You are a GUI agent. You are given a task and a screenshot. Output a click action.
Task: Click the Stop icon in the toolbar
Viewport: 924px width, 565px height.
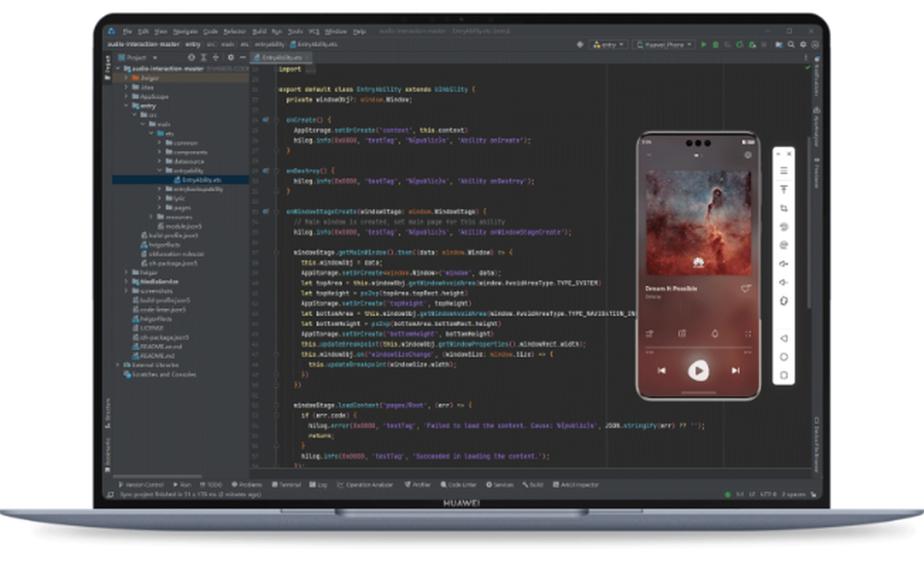[764, 44]
